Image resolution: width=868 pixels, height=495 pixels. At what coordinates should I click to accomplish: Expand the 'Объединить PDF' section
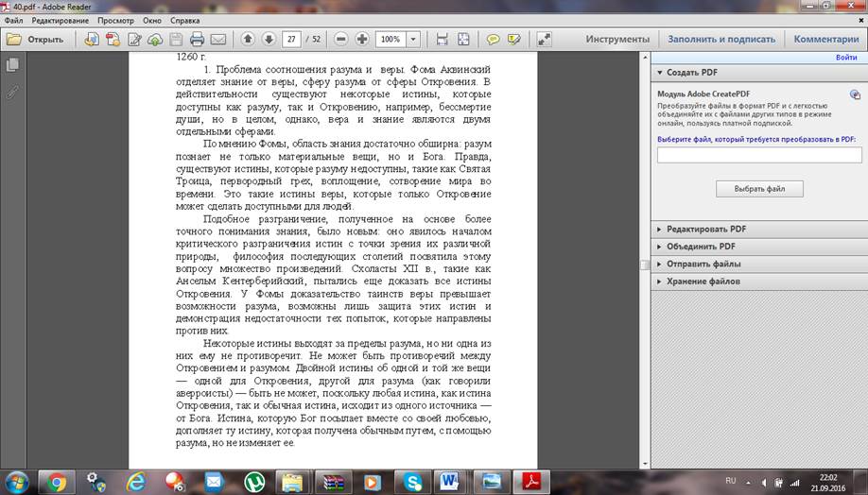pos(701,247)
